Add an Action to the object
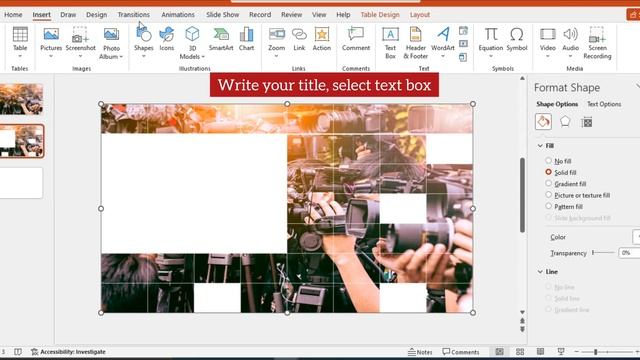The width and height of the screenshot is (640, 360). tap(322, 39)
